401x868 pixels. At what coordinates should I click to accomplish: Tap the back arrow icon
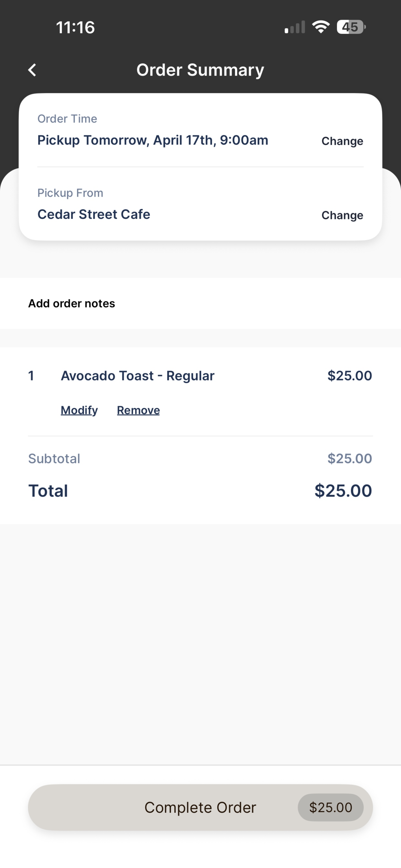(x=32, y=70)
